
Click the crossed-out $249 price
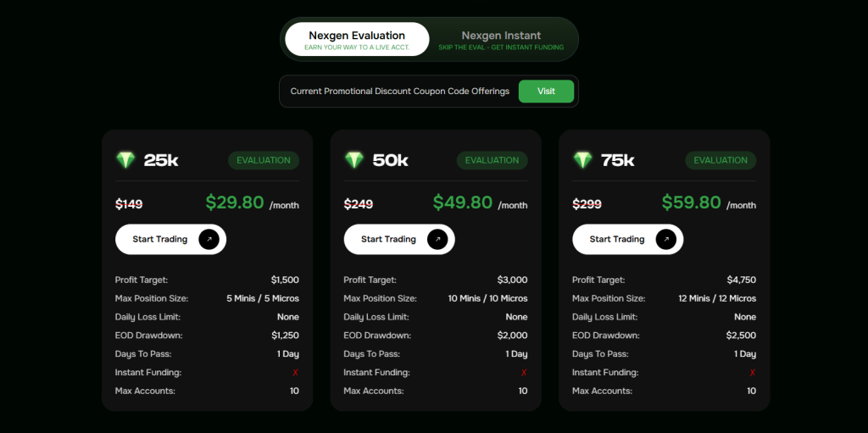[359, 204]
